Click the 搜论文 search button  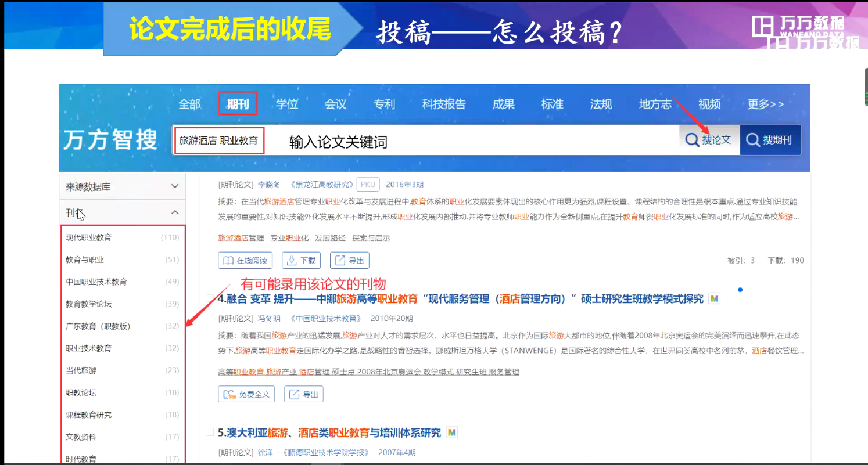click(x=709, y=140)
